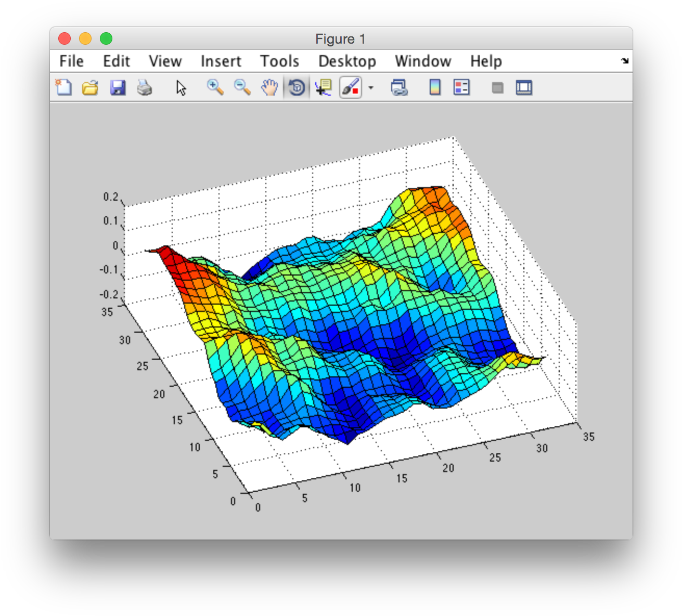Open the Insert menu
This screenshot has width=682, height=616.
[221, 61]
